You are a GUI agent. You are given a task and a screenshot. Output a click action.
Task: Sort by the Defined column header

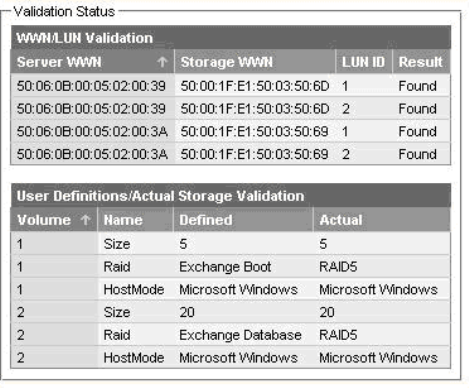(243, 220)
